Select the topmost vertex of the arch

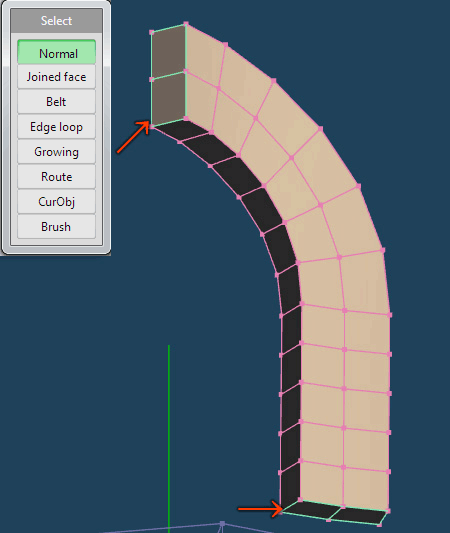tap(186, 23)
